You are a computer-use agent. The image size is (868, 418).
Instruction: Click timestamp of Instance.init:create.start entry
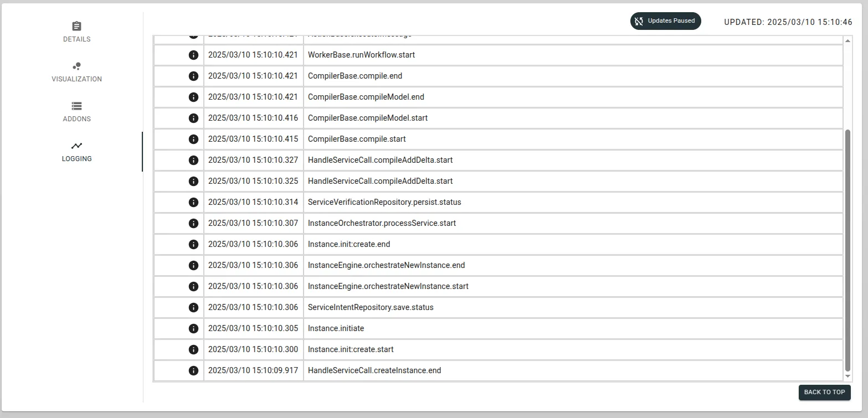[253, 349]
